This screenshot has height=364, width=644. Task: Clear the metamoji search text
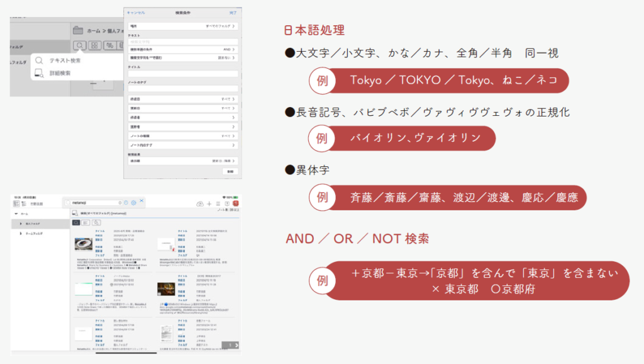(119, 203)
